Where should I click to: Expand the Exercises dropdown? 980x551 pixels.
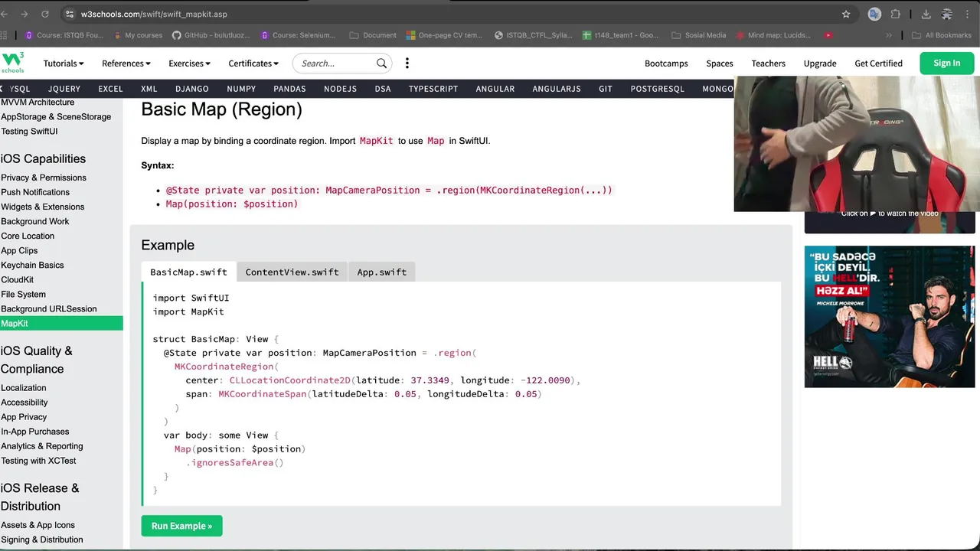189,64
